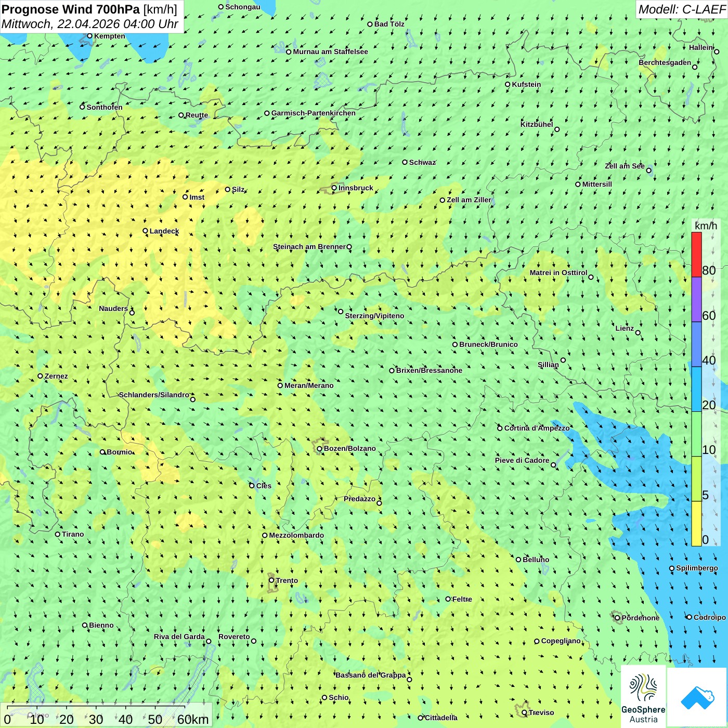Click the Zell am Ziller label

pyautogui.click(x=469, y=200)
